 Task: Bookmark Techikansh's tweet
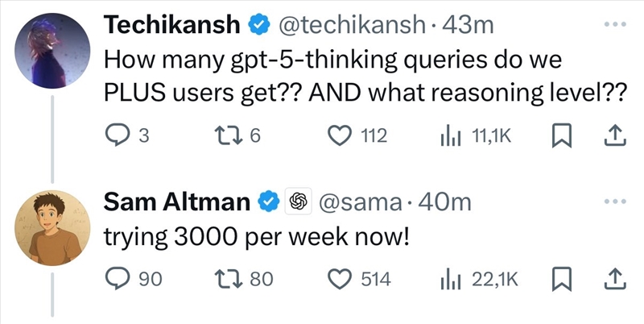click(559, 136)
